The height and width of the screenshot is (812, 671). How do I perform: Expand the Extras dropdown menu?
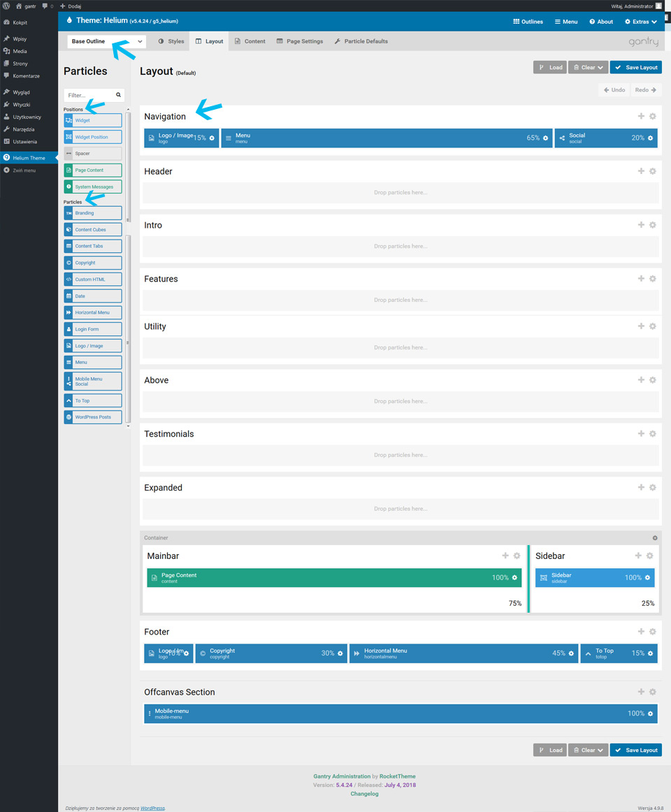point(641,22)
